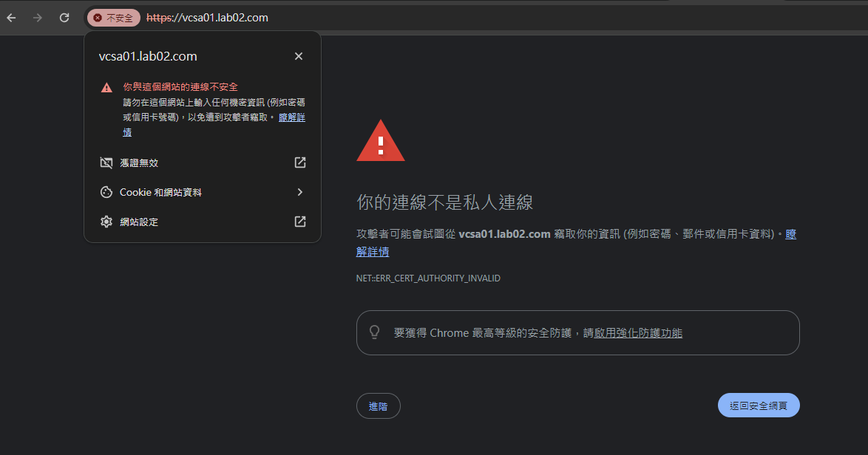Click the cookie icon
868x455 pixels.
(x=106, y=192)
